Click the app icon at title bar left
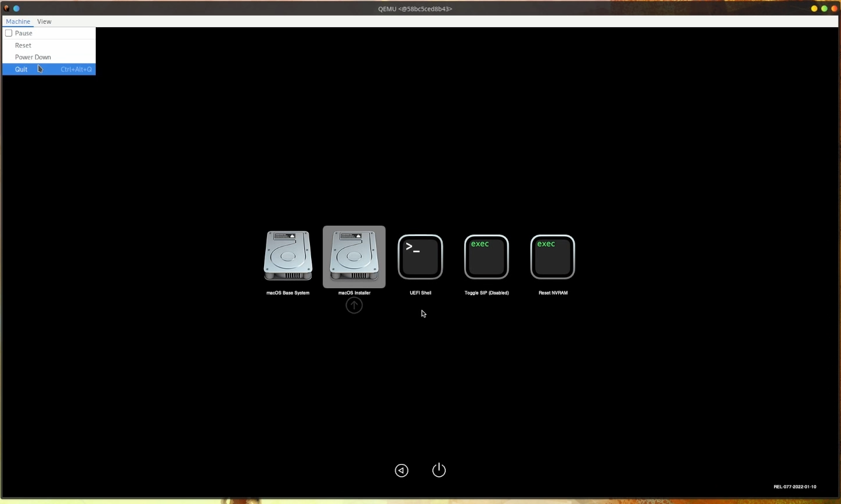The width and height of the screenshot is (841, 504). pyautogui.click(x=6, y=9)
